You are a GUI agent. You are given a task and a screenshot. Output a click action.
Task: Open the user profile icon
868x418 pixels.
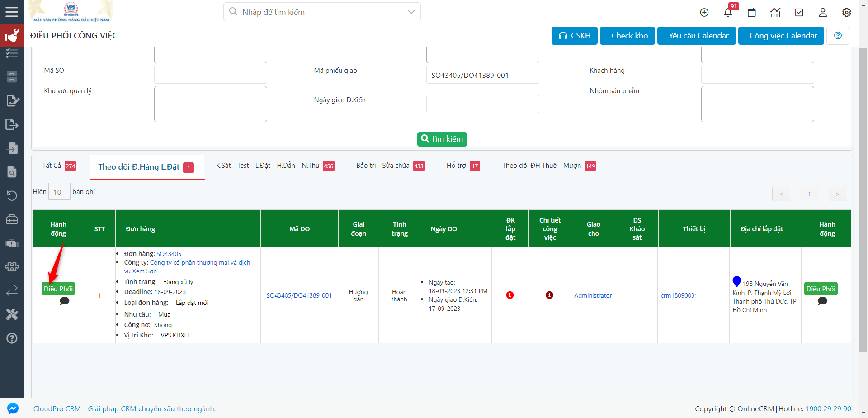click(x=823, y=12)
